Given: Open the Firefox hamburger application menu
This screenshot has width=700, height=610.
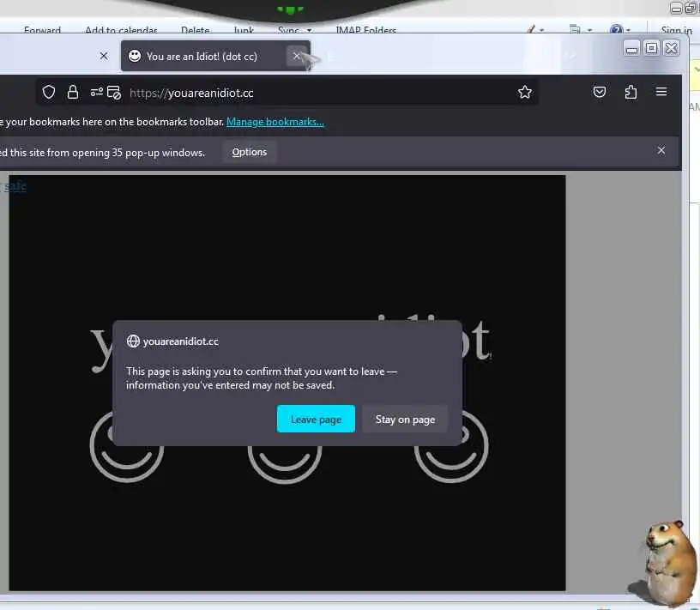Looking at the screenshot, I should tap(661, 92).
